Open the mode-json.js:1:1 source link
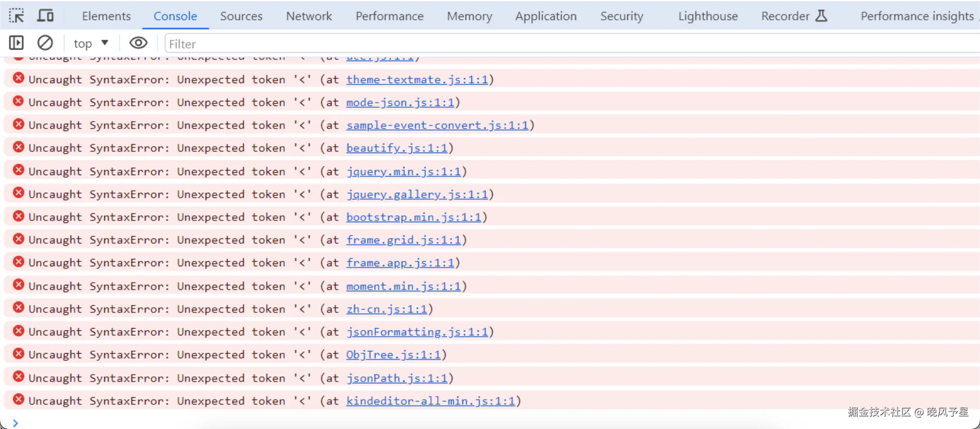This screenshot has width=980, height=429. [x=400, y=103]
